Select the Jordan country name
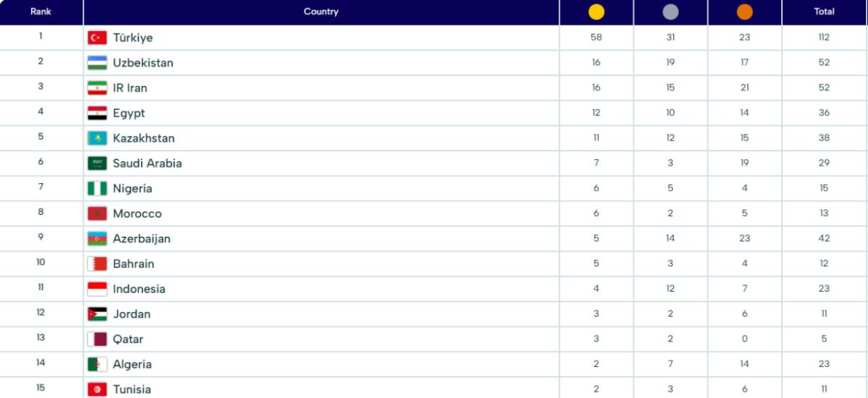868x398 pixels. pos(132,314)
